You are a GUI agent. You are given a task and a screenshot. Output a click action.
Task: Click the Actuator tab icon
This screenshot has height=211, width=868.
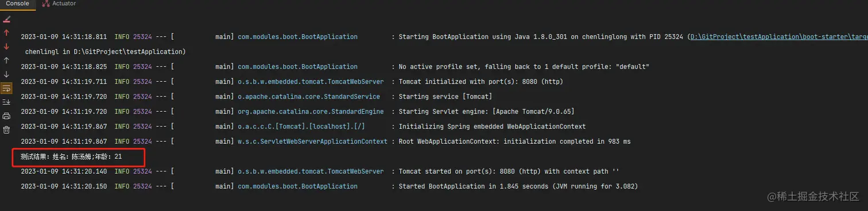click(x=45, y=3)
